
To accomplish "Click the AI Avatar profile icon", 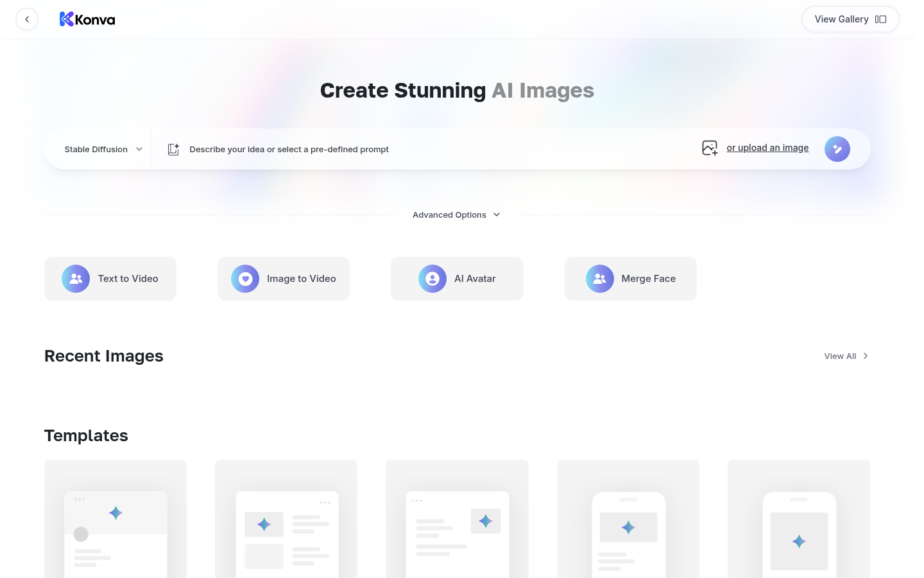I will [x=432, y=279].
